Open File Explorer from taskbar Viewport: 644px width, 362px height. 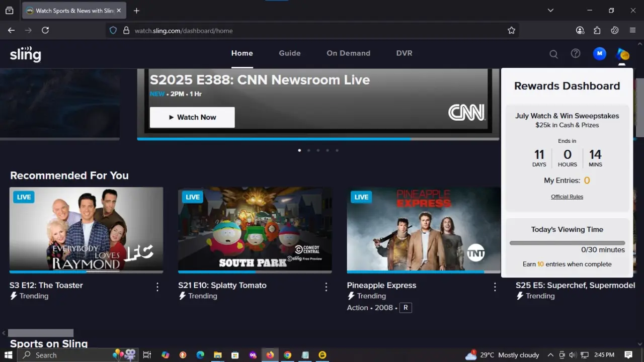(218, 355)
